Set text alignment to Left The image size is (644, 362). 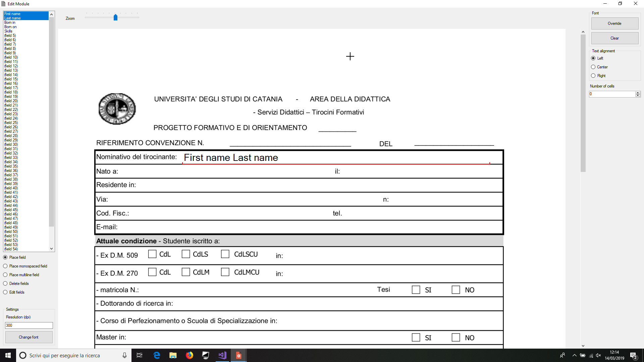coord(597,58)
